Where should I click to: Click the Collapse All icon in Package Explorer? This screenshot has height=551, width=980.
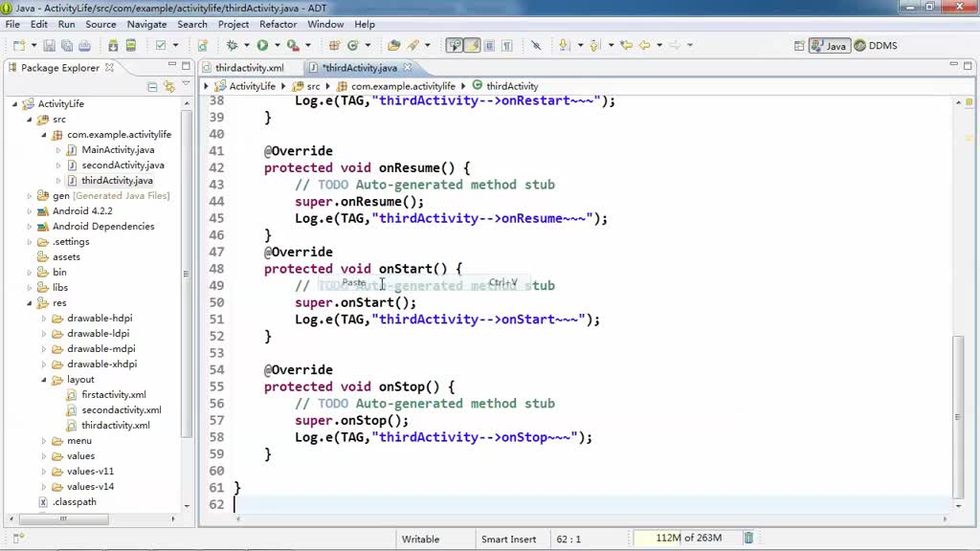coord(152,87)
